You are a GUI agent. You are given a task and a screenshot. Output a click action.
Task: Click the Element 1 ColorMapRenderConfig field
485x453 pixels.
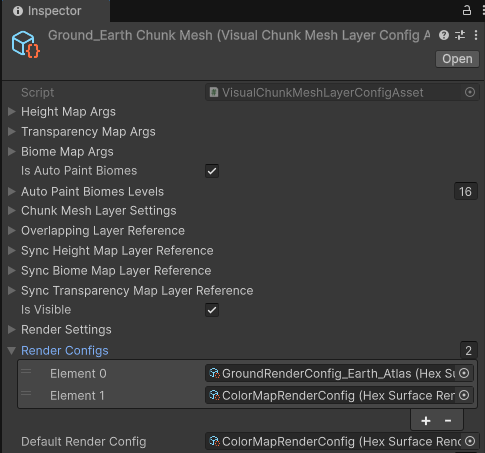(x=339, y=395)
